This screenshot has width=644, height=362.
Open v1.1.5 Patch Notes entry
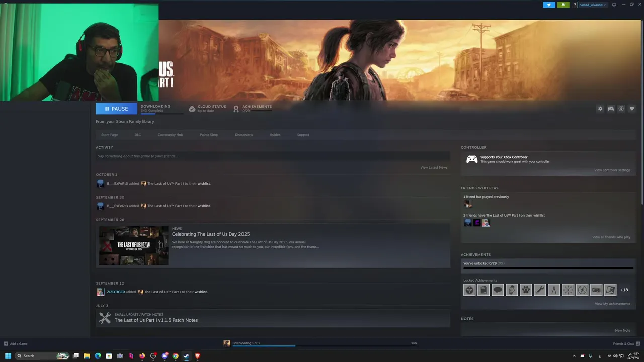(x=156, y=320)
